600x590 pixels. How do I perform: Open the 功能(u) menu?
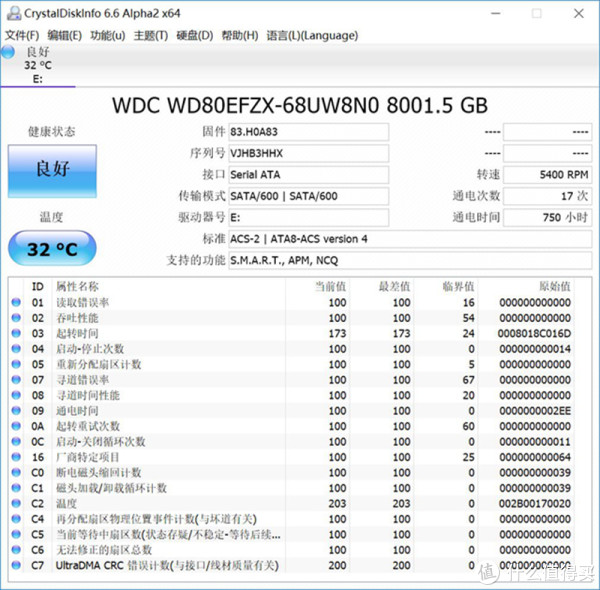pos(107,35)
